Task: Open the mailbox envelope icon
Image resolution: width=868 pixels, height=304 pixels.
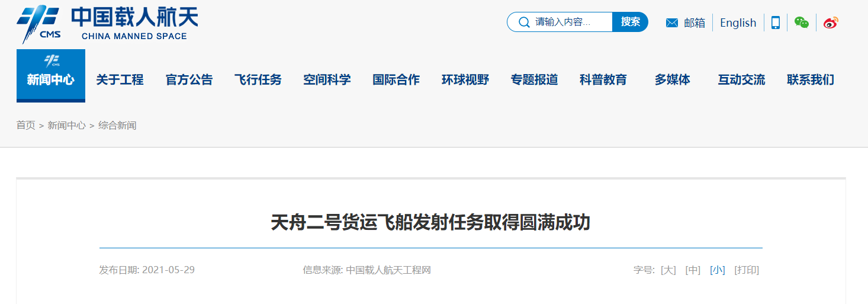Action: 671,23
